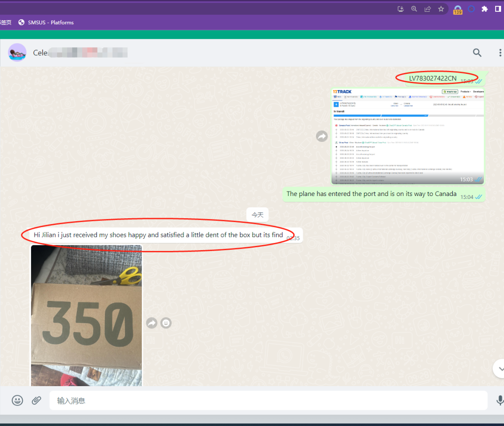The width and height of the screenshot is (504, 426).
Task: Open the 17TRACK screenshot image
Action: 408,136
